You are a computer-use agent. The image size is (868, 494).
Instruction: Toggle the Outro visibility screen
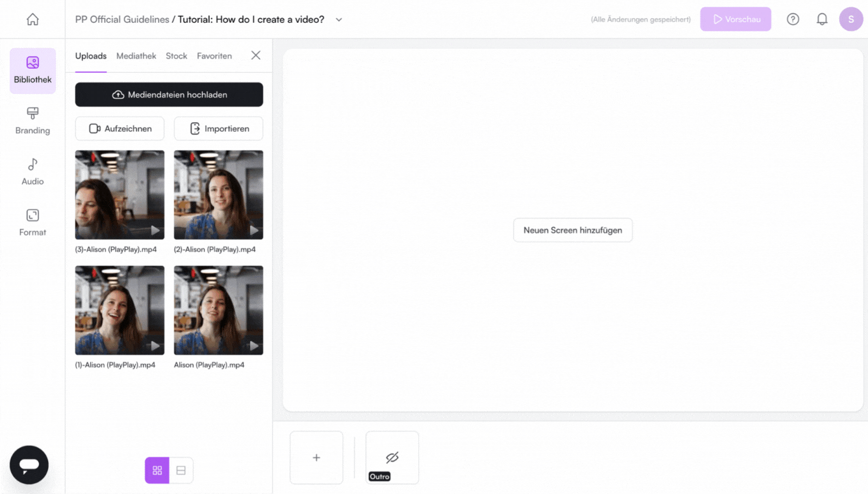(x=392, y=458)
